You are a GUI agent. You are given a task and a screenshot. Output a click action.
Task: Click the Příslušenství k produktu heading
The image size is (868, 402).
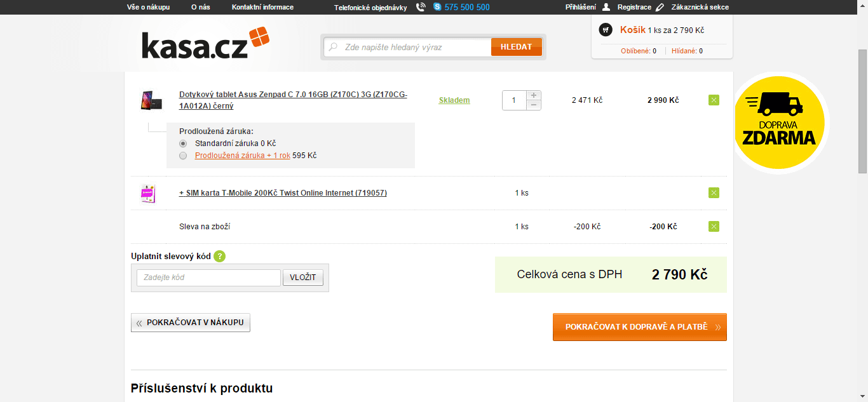pos(202,388)
